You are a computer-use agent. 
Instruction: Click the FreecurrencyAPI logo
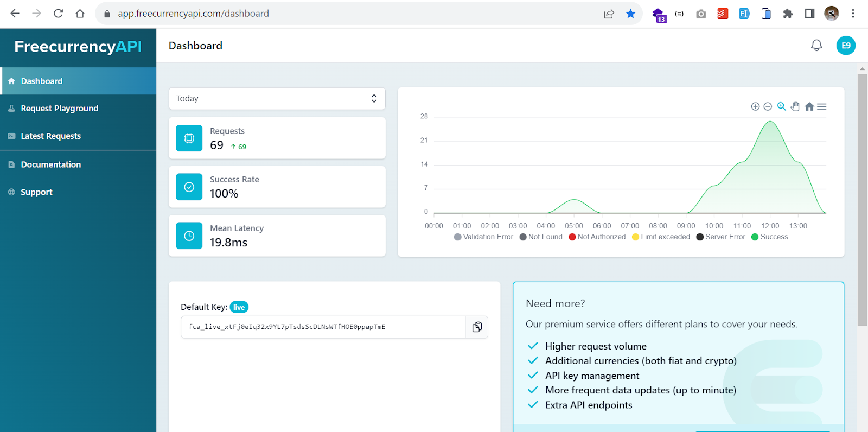(x=78, y=47)
